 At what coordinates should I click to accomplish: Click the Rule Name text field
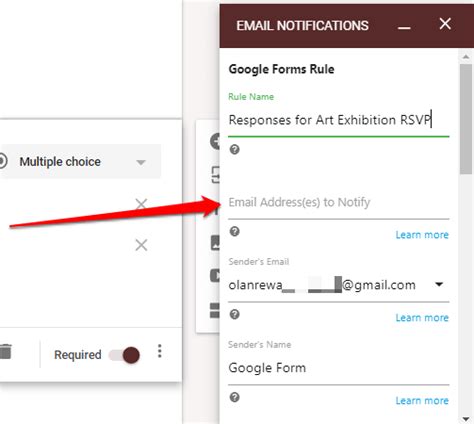click(x=339, y=120)
